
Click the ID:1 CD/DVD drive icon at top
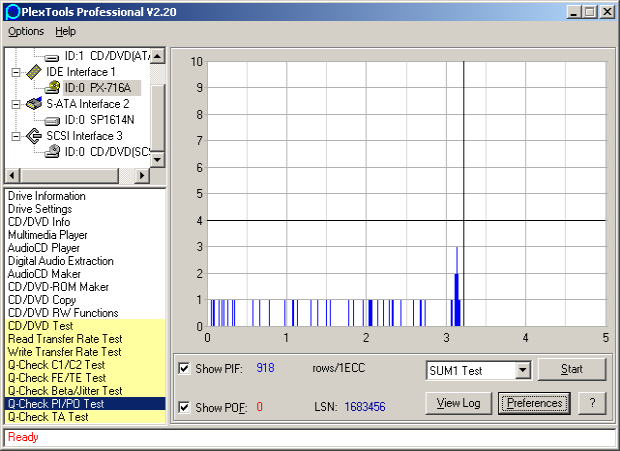coord(52,58)
